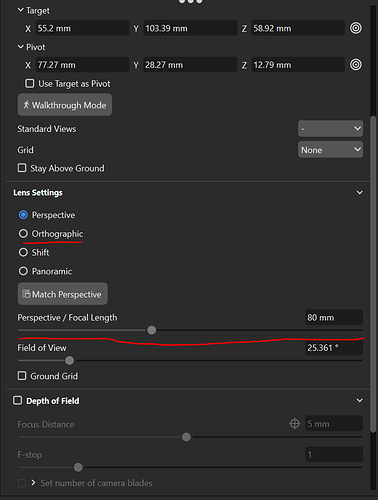Screen dimensions: 378x500
Task: Click the Pivot picker bullseye icon
Action: point(356,64)
